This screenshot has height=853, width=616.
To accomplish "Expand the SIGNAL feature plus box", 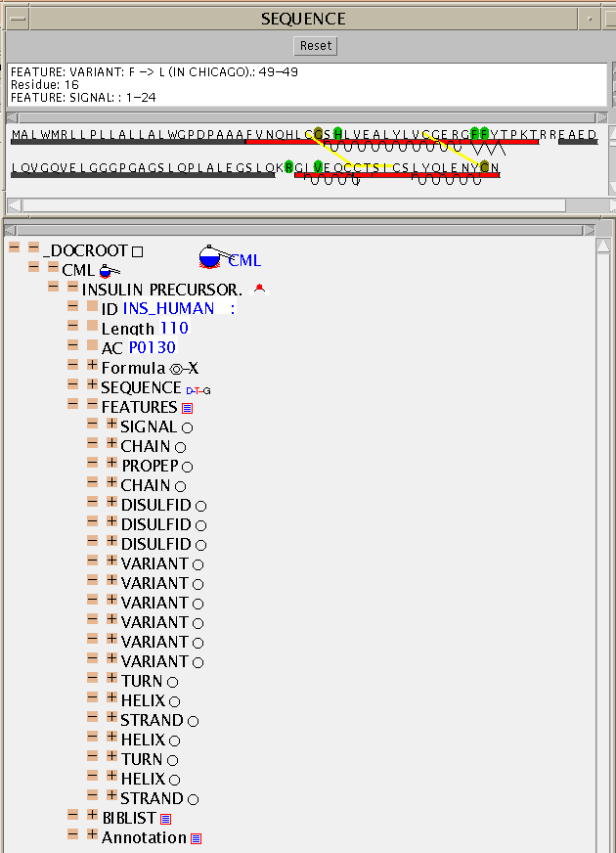I will (111, 426).
